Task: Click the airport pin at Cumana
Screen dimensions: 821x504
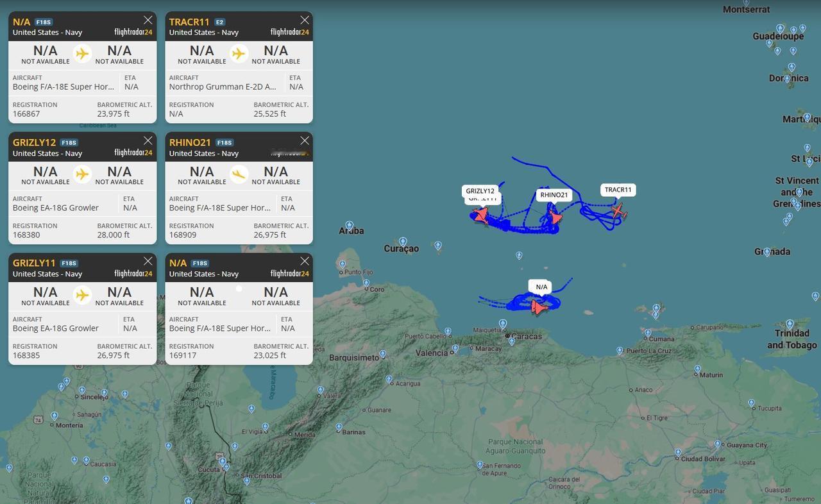Action: [x=648, y=333]
